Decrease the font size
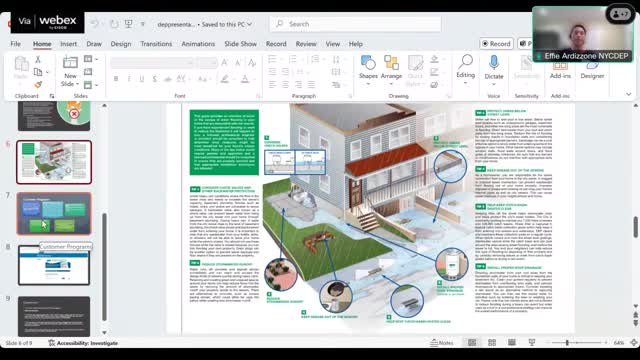 coord(238,62)
